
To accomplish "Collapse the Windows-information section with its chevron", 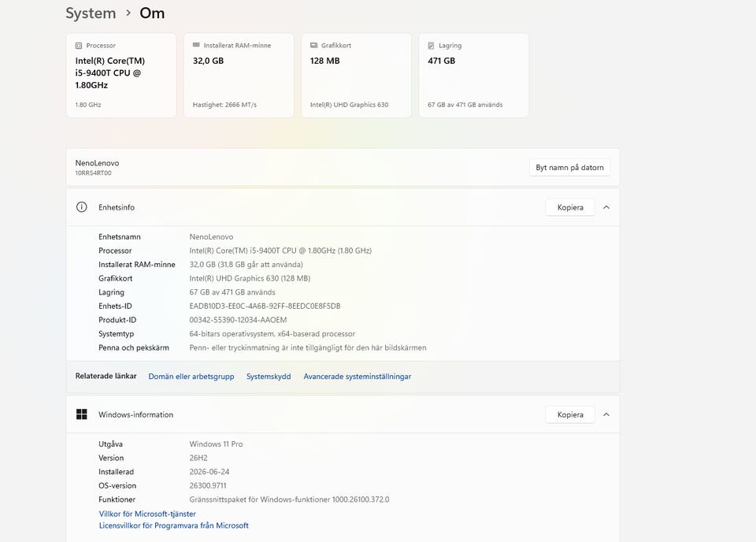I will tap(606, 414).
